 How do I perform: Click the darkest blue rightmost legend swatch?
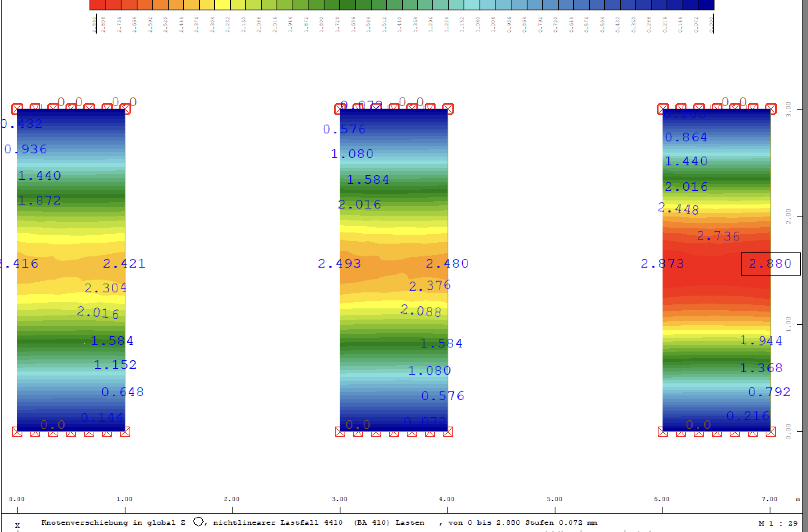pyautogui.click(x=706, y=5)
